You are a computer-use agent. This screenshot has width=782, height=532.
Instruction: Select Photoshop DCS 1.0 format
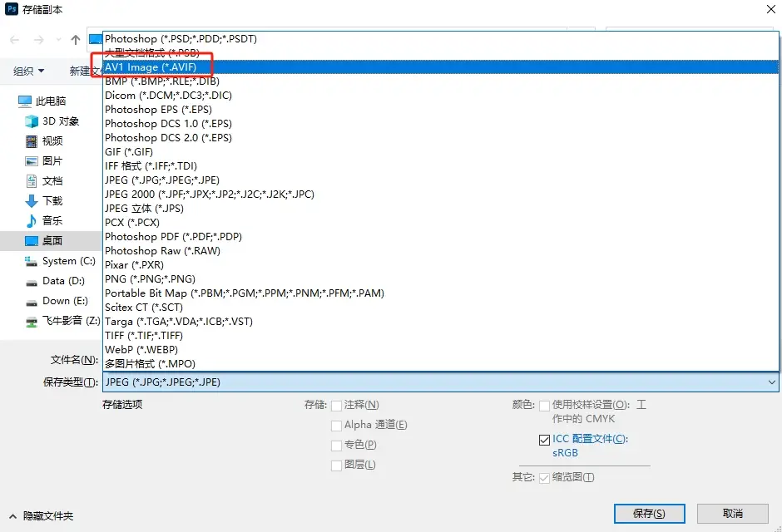[x=441, y=124]
